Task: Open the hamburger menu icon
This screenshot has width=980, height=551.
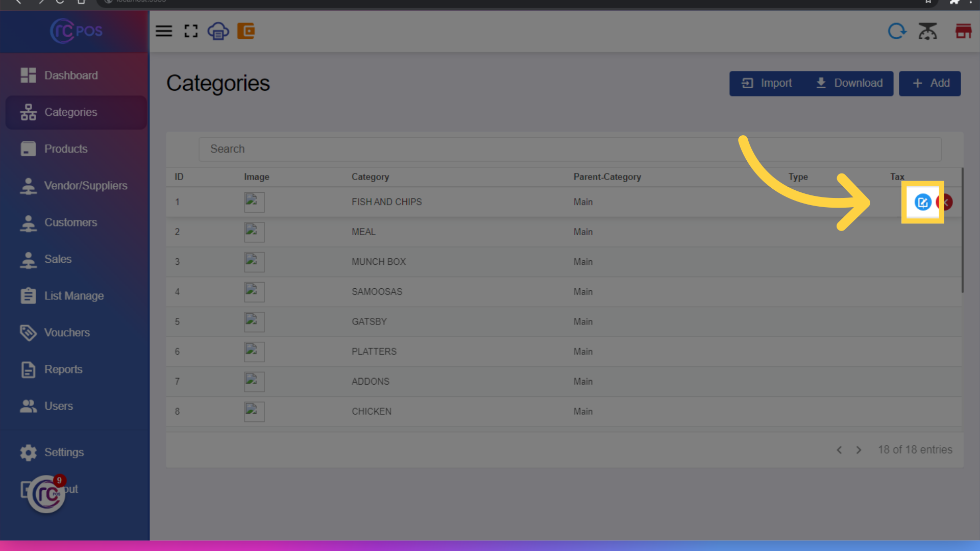Action: pyautogui.click(x=164, y=31)
